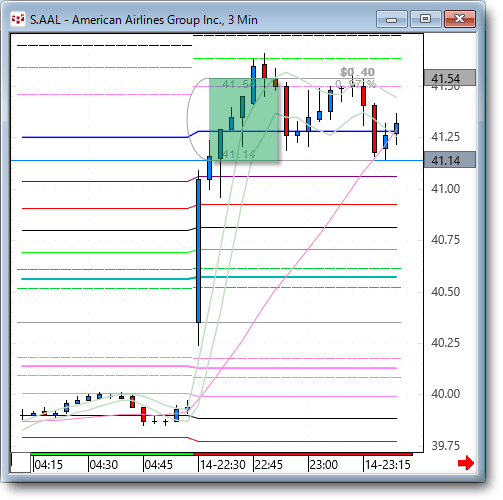Viewport: 503px width, 500px height.
Task: Click the 41.54 price label on the price axis
Action: pos(449,78)
